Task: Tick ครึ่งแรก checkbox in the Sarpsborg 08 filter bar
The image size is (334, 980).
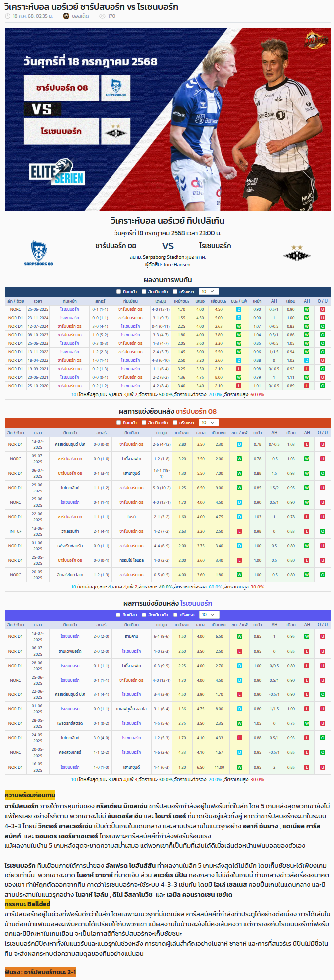Action: [x=175, y=423]
